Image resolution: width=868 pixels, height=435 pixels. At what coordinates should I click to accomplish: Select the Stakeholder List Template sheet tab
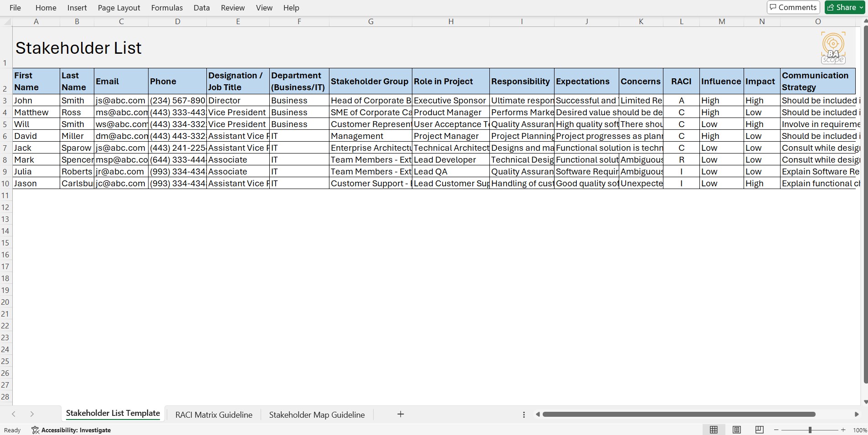113,414
